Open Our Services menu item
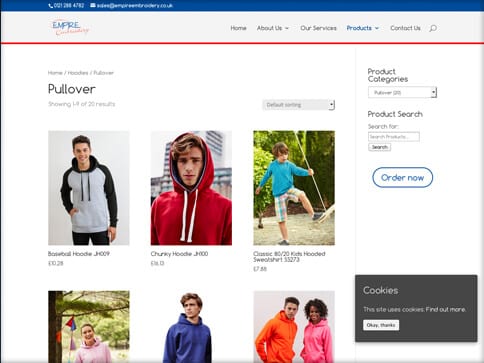The width and height of the screenshot is (484, 363). click(318, 28)
